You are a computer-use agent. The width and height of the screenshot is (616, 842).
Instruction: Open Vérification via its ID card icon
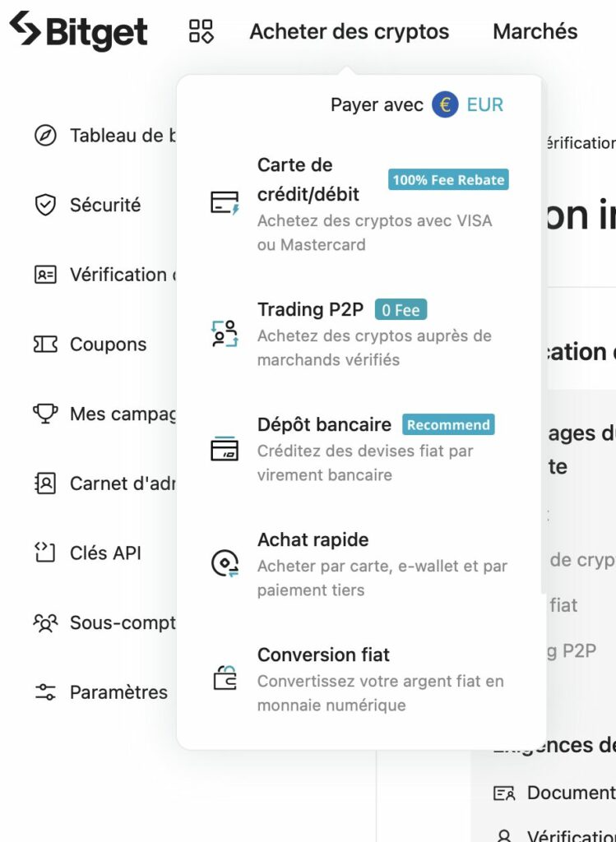coord(44,275)
